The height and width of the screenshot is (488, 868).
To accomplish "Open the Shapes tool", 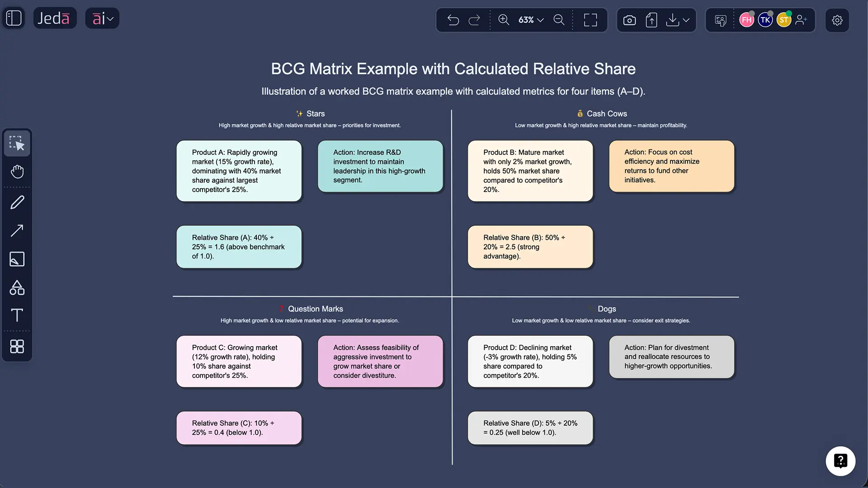I will point(17,288).
